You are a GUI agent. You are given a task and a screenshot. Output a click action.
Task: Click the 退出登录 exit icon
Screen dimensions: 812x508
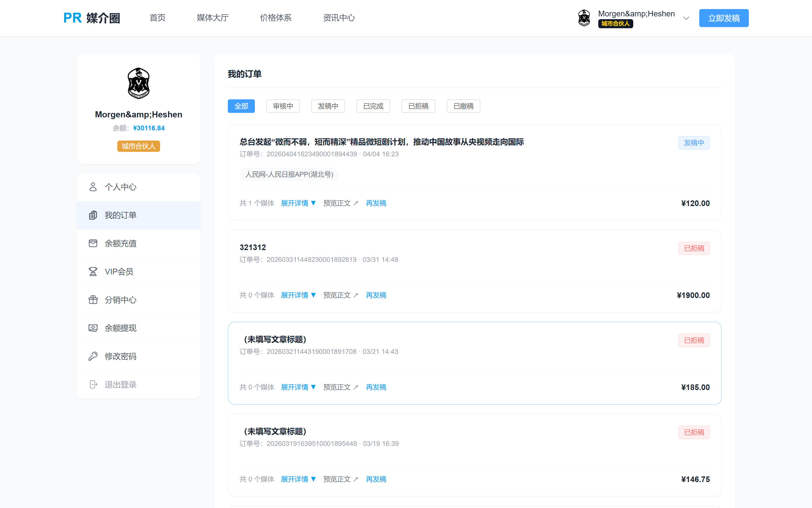[93, 384]
